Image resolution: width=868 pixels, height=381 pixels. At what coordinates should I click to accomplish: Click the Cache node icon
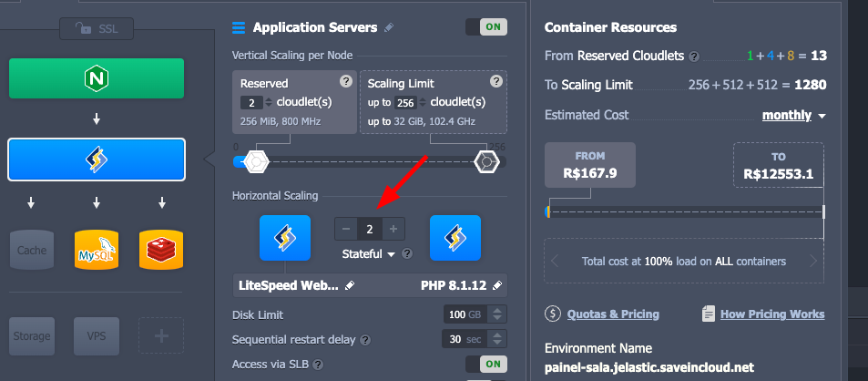(32, 250)
